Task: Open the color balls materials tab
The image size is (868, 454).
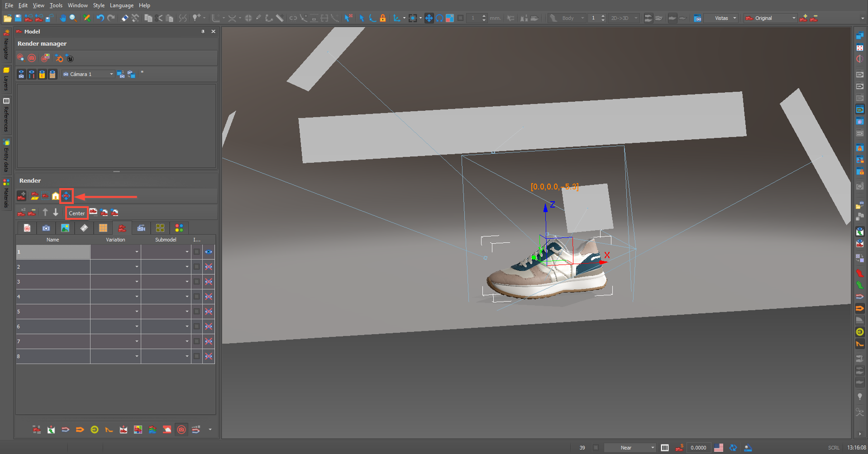Action: click(179, 228)
